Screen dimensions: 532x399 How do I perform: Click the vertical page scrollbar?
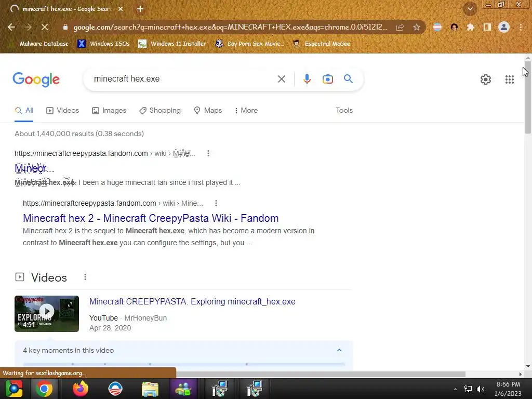pos(528,98)
